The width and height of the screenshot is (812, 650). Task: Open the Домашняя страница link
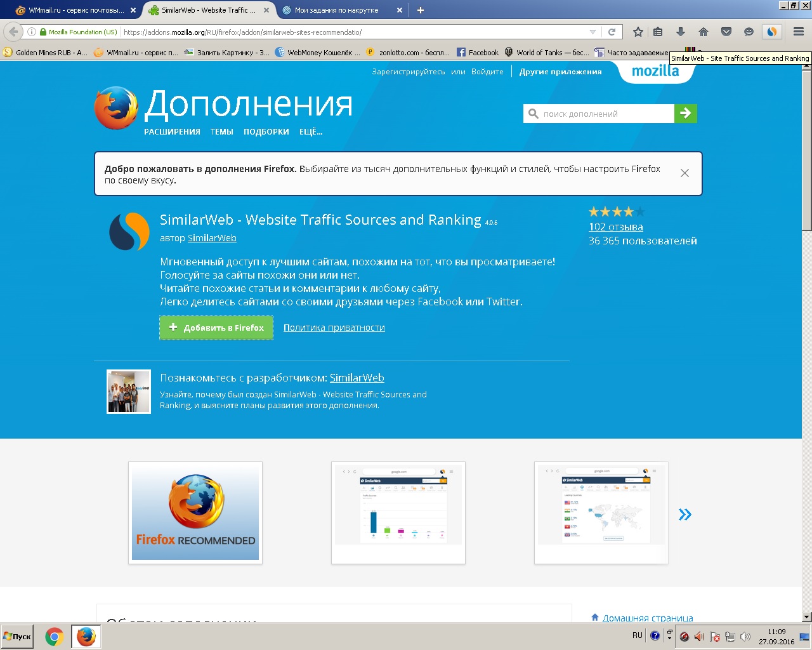tap(648, 618)
